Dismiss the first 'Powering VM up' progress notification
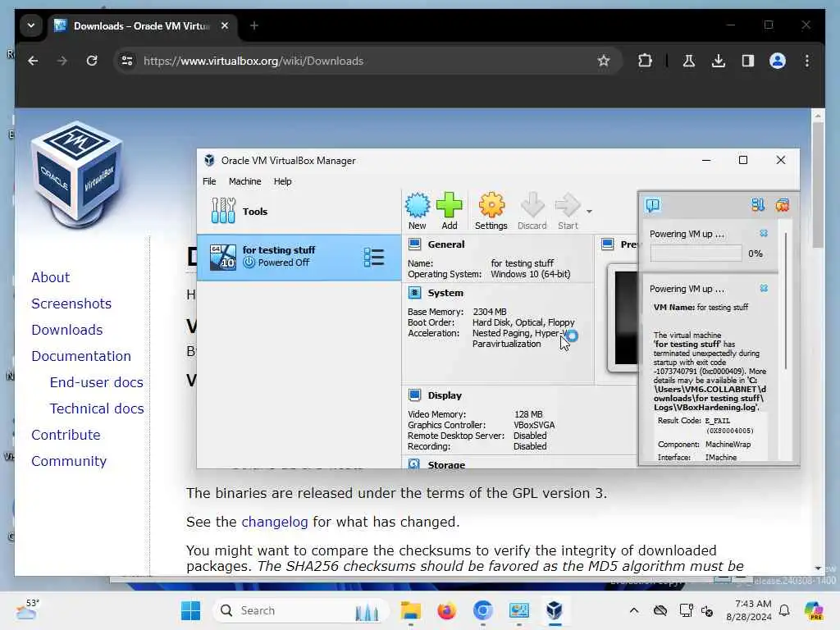This screenshot has width=840, height=630. pos(764,233)
